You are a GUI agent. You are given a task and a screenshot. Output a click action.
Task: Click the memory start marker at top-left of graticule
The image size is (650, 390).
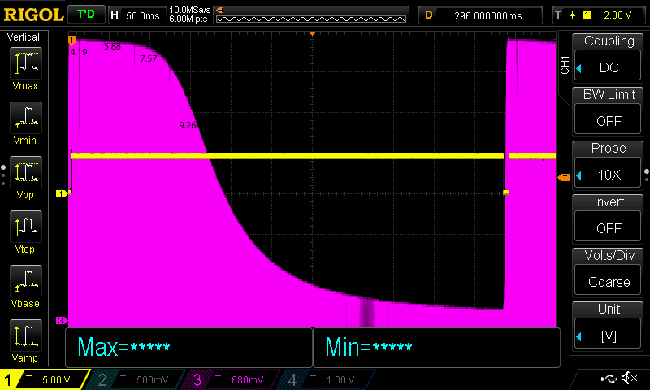click(x=72, y=40)
